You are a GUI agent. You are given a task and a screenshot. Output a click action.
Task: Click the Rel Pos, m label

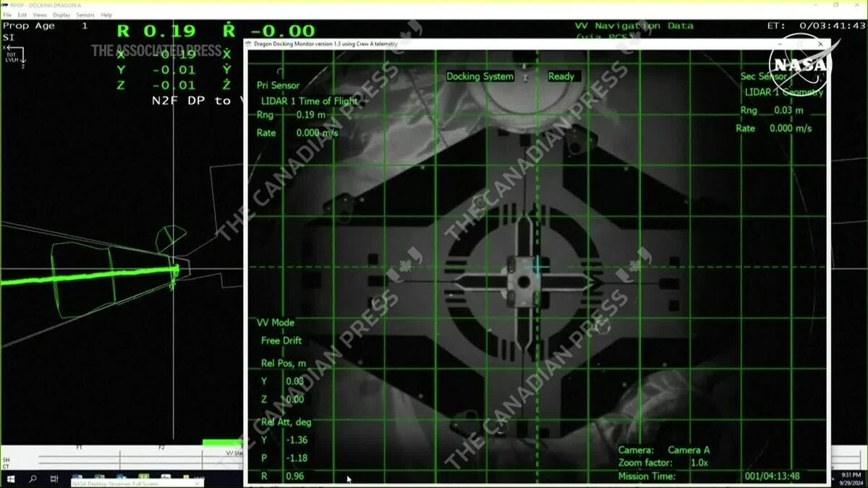point(283,362)
